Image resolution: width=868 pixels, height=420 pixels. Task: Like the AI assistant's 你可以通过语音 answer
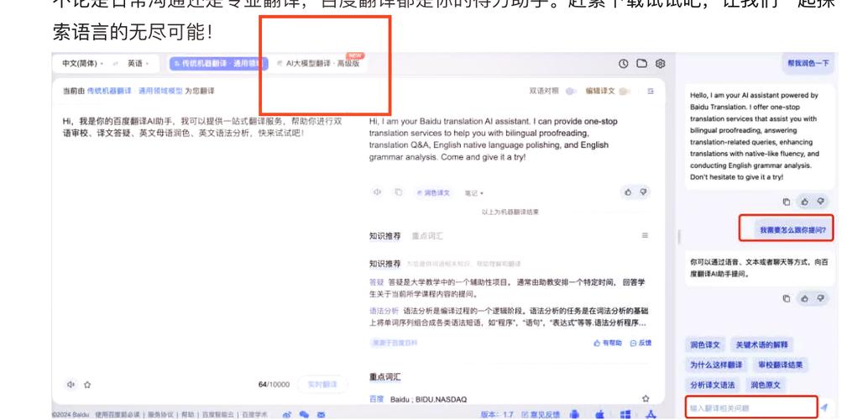click(x=805, y=299)
